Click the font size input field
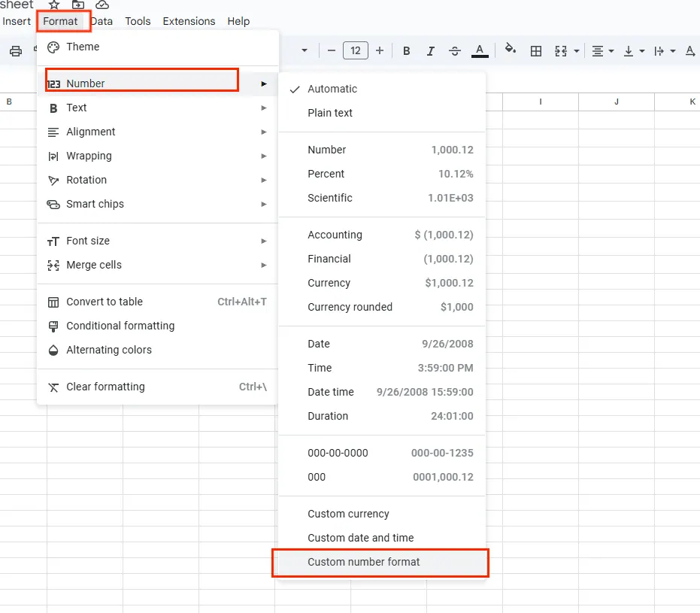Viewport: 700px width, 613px height. 356,51
